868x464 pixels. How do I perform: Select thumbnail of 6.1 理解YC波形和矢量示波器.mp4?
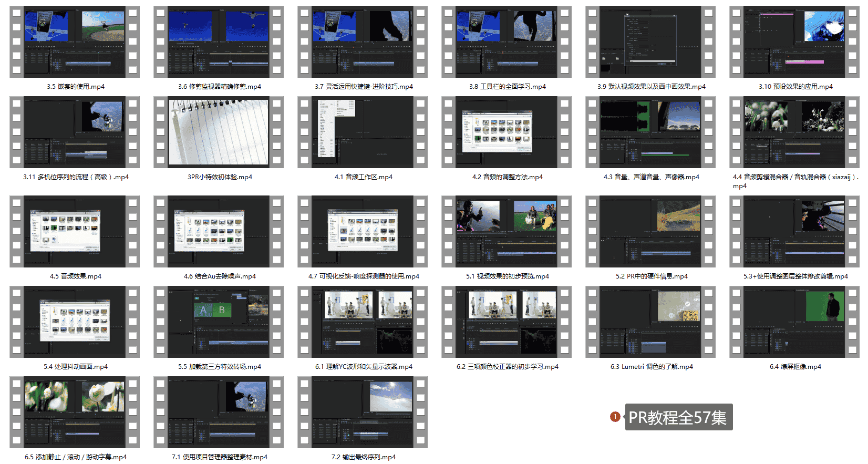(363, 322)
